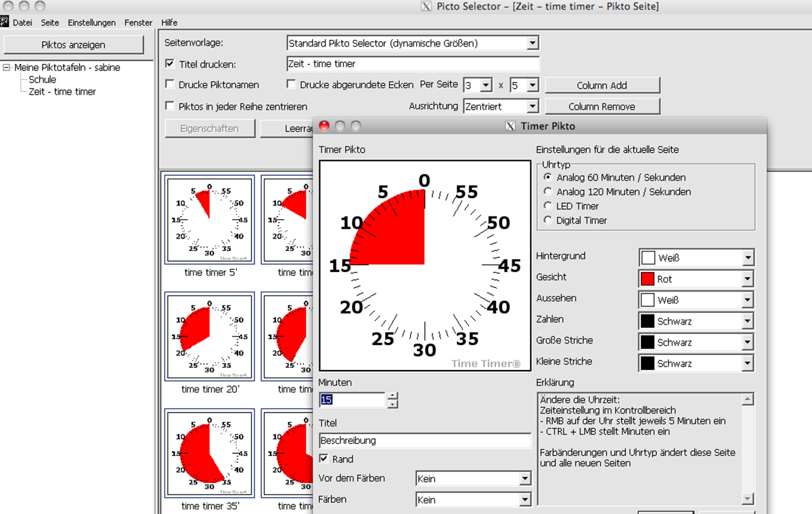The image size is (812, 514).
Task: Click the Minuten value field
Action: pos(352,400)
